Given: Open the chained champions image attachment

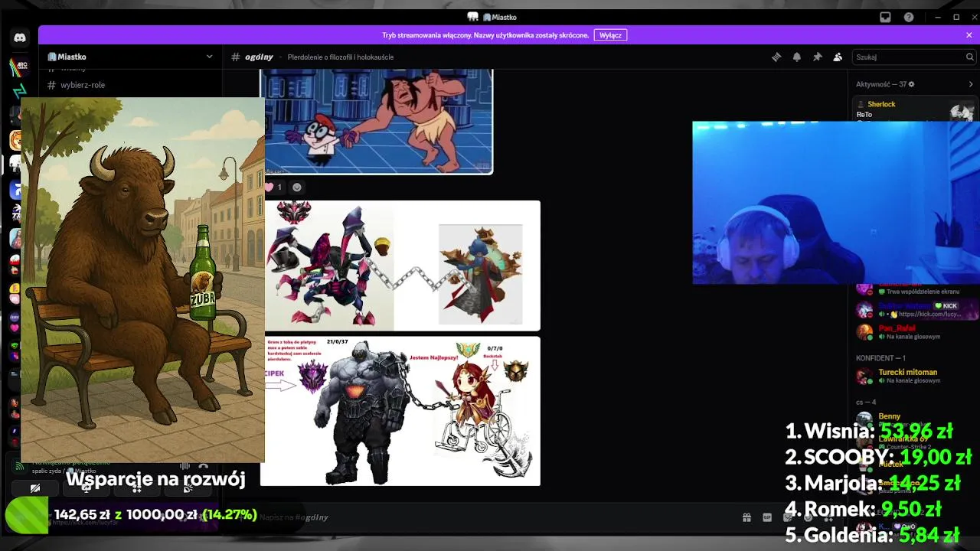Looking at the screenshot, I should [x=400, y=266].
